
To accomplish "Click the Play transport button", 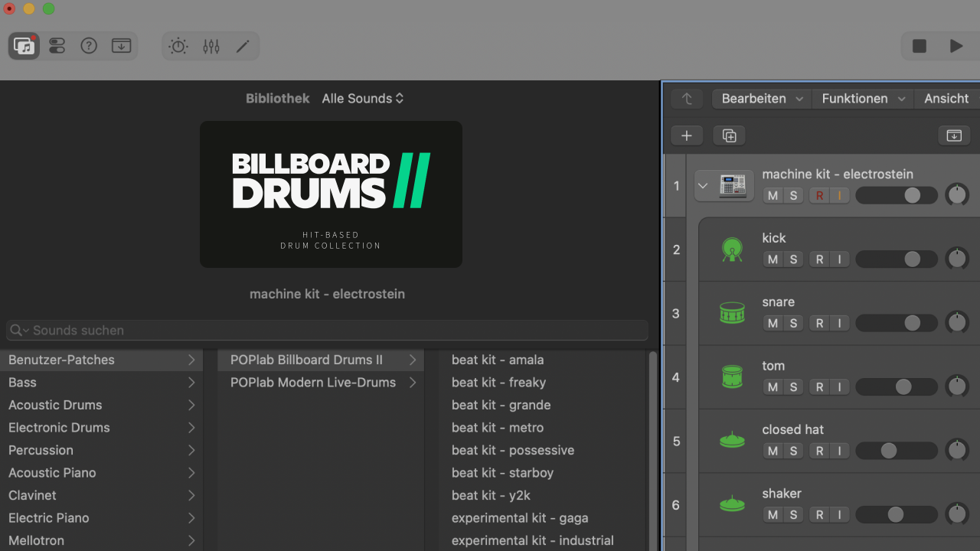I will coord(956,46).
